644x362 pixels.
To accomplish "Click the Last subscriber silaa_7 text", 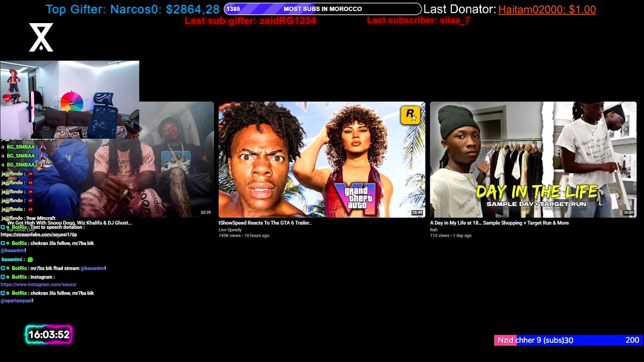I will (418, 20).
